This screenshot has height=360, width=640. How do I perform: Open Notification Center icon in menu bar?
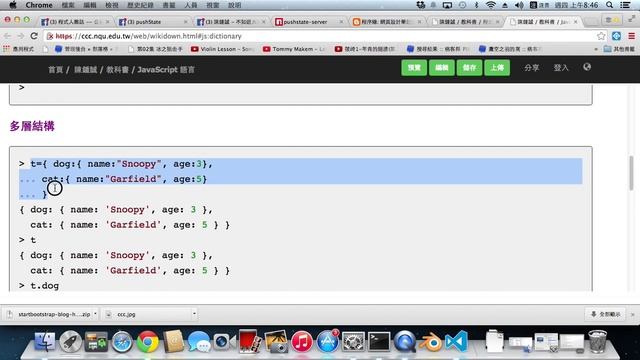tap(625, 5)
